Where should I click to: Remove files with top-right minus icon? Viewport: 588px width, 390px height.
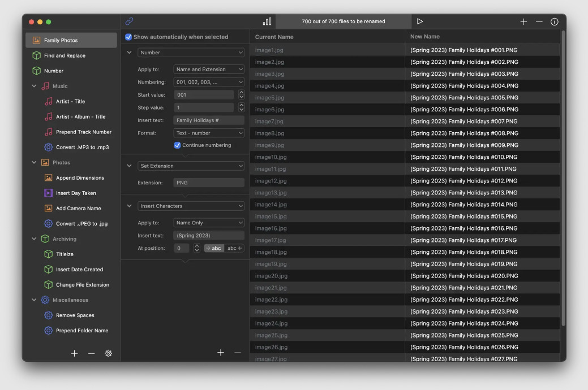[539, 21]
